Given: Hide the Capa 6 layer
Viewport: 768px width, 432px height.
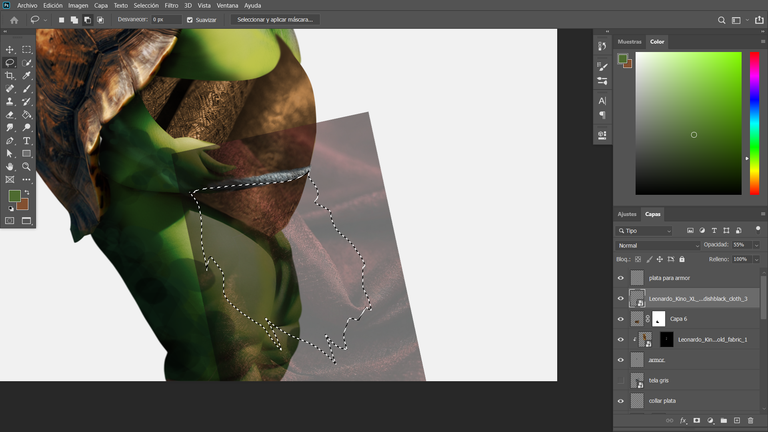Looking at the screenshot, I should [621, 319].
